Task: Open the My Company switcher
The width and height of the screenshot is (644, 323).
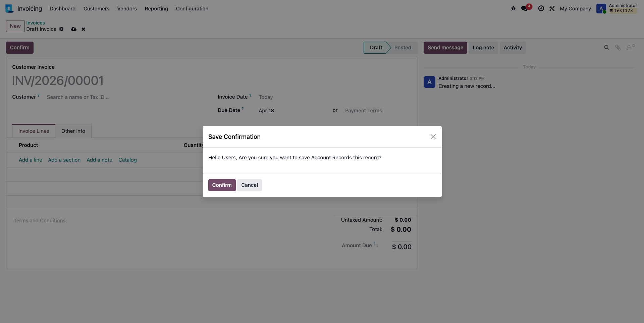Action: [x=575, y=9]
